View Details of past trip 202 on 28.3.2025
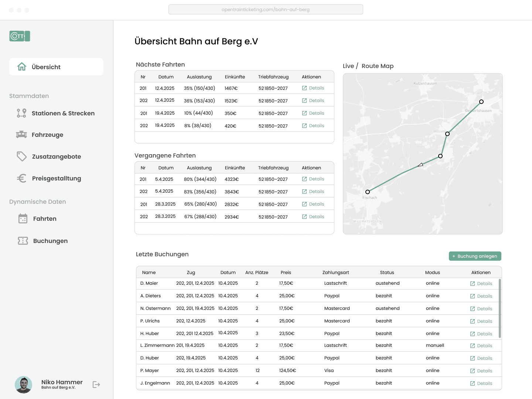 [313, 217]
